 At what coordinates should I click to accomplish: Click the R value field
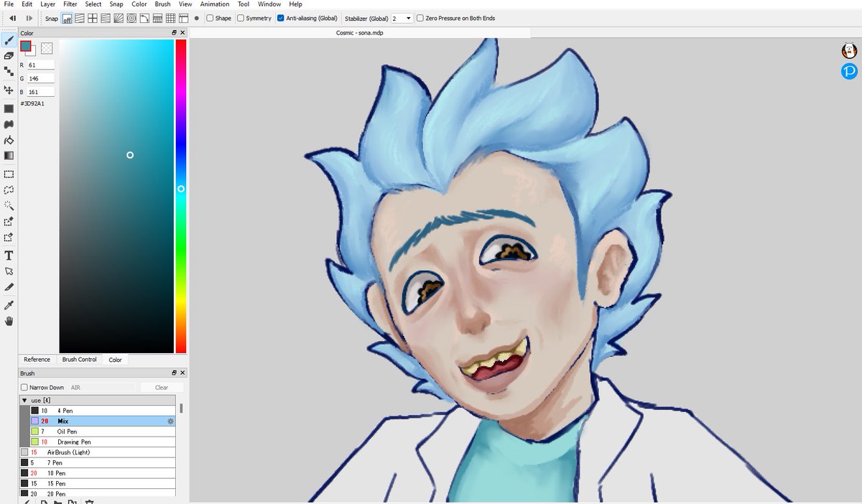coord(41,65)
